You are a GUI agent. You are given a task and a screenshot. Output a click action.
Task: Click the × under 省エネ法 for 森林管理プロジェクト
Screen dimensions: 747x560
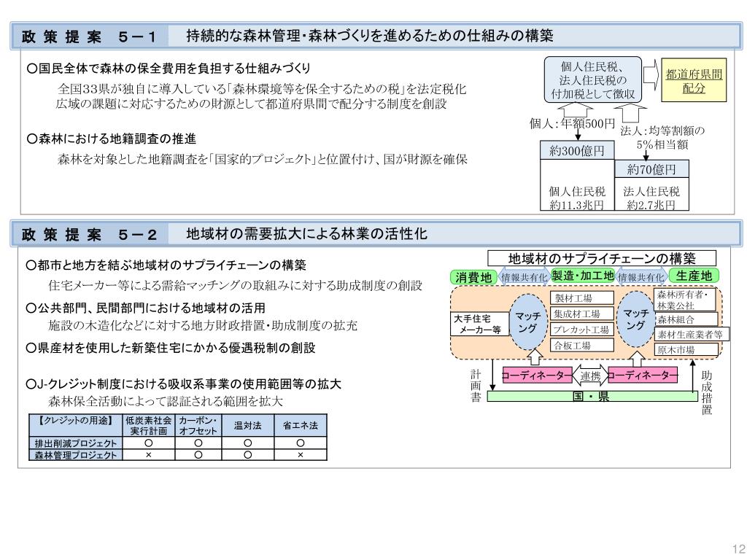(x=300, y=455)
